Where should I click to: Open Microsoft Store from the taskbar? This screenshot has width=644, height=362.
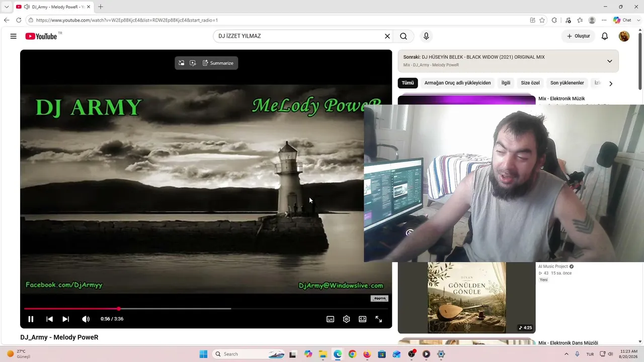pyautogui.click(x=382, y=354)
